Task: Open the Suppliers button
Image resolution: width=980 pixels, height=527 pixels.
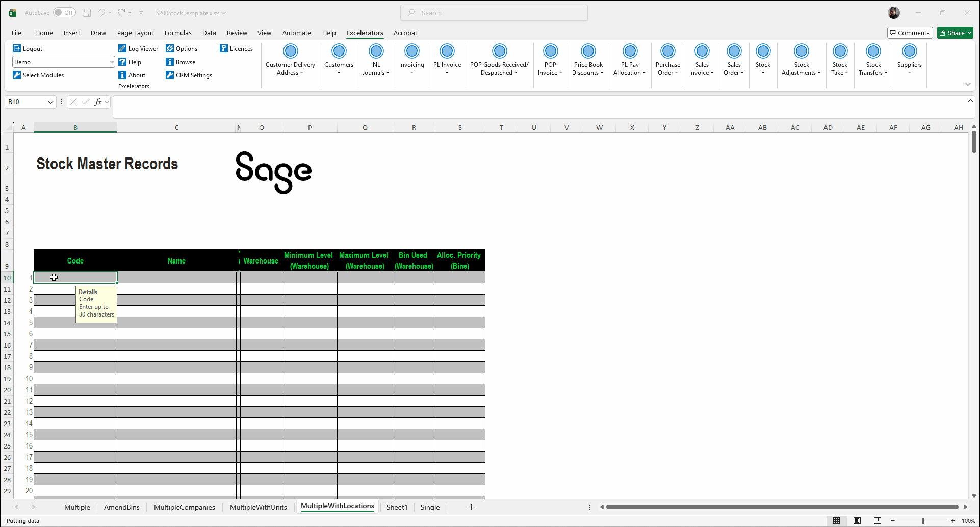Action: pyautogui.click(x=909, y=60)
